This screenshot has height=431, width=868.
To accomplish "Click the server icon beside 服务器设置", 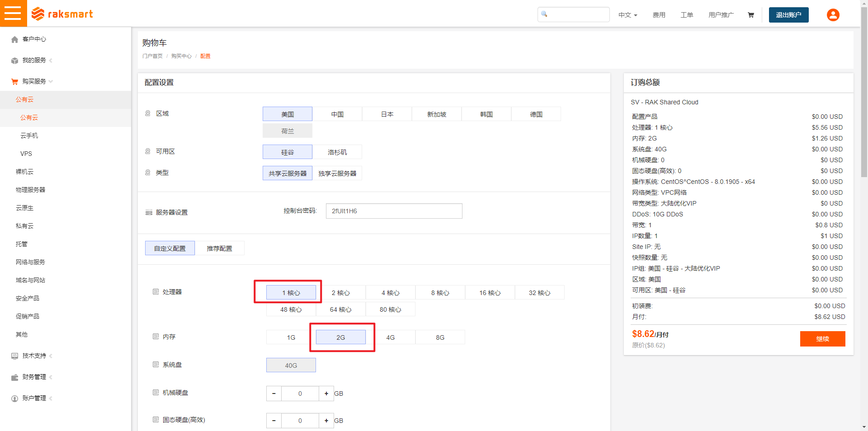I will (149, 212).
